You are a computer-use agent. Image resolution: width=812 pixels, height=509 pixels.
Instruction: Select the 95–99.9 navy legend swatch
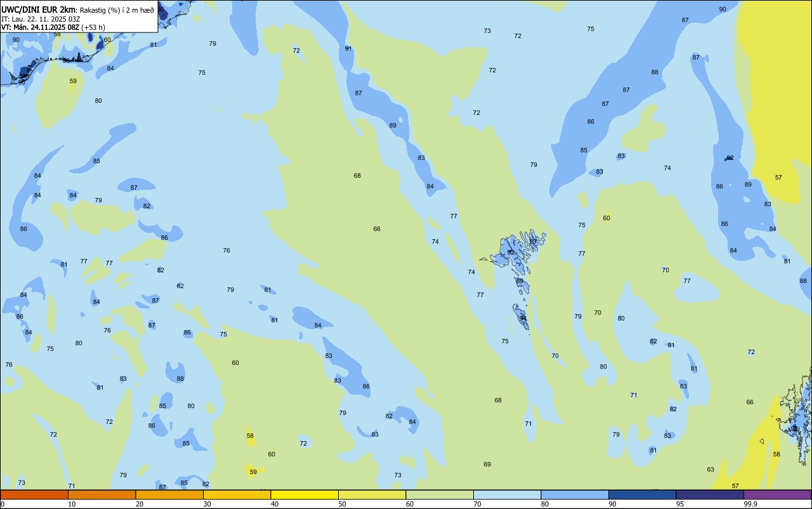click(x=710, y=494)
